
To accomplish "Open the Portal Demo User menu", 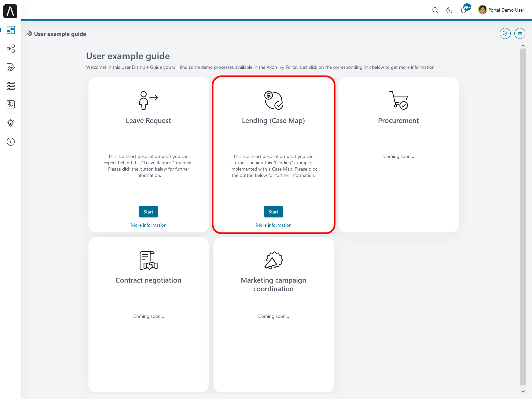I will click(x=501, y=10).
